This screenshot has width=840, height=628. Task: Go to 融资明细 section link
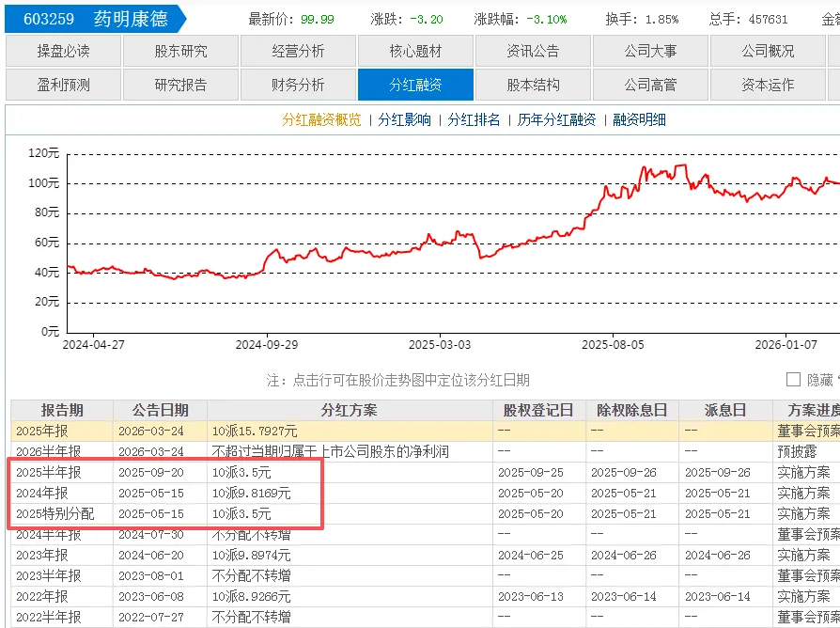639,120
